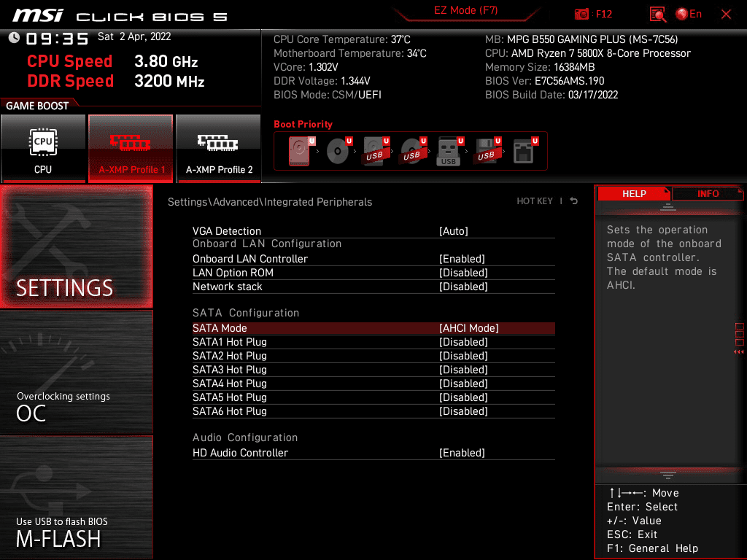Close BIOS with the red X
The height and width of the screenshot is (560, 747).
(726, 15)
